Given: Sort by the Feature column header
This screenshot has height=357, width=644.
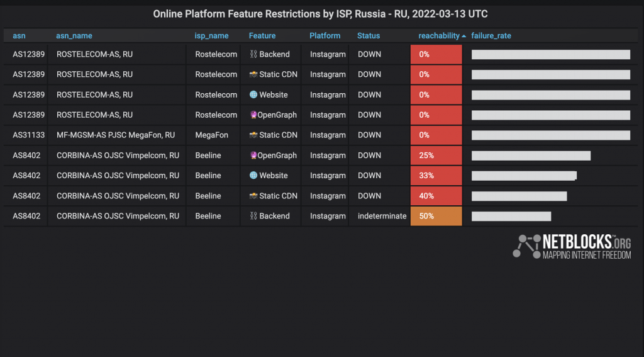Looking at the screenshot, I should pyautogui.click(x=262, y=36).
